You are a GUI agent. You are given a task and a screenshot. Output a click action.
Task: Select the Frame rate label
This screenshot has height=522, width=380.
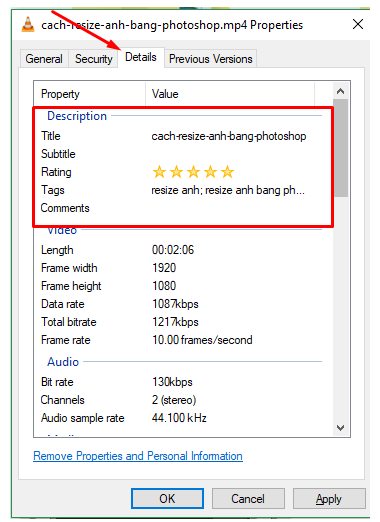click(x=66, y=340)
